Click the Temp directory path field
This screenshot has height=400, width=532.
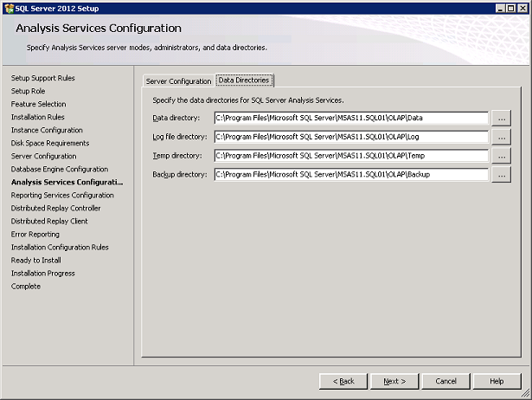pyautogui.click(x=351, y=156)
